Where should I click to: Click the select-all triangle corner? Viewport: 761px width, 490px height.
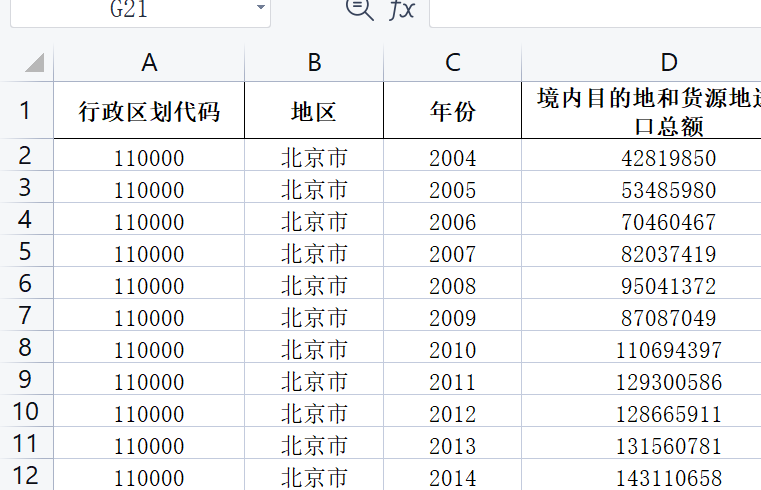[34, 63]
